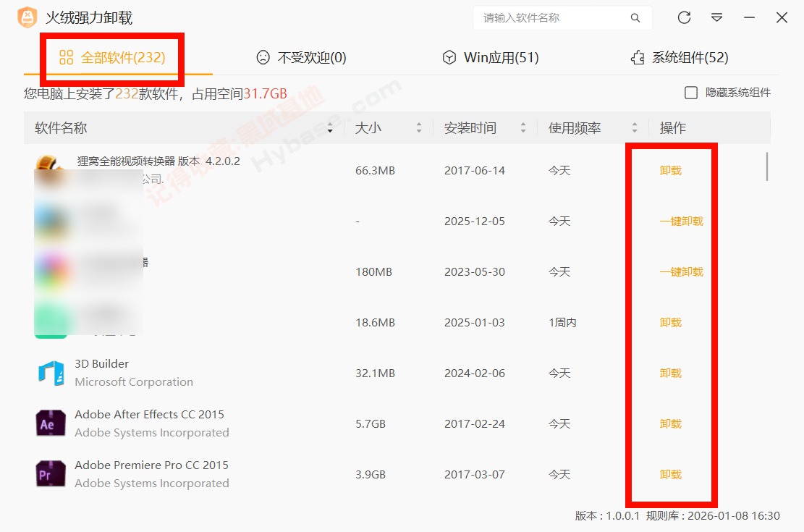This screenshot has height=532, width=804.
Task: Click the search magnifier icon
Action: coord(635,18)
